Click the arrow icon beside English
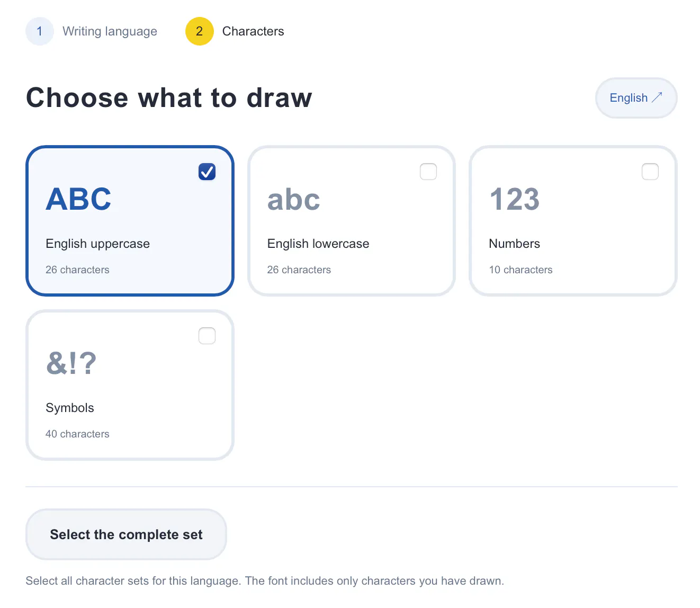Image resolution: width=700 pixels, height=608 pixels. pos(657,97)
